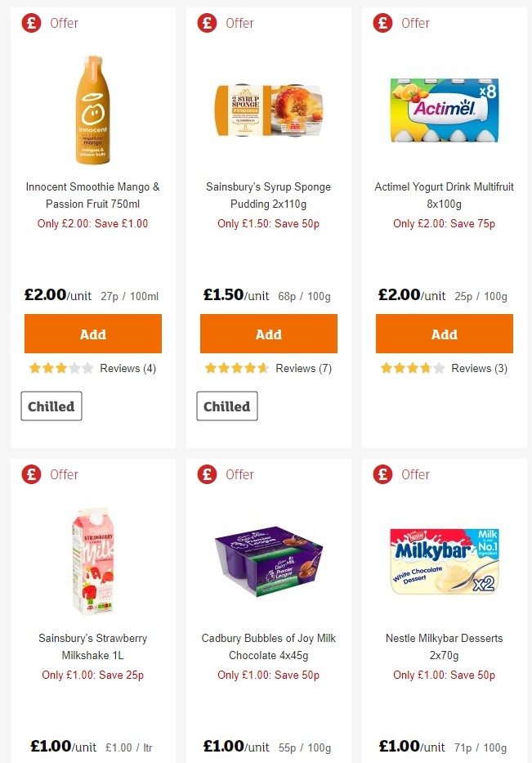The height and width of the screenshot is (763, 532).
Task: Add Actimel Yogurt Drink to basket
Action: click(444, 334)
